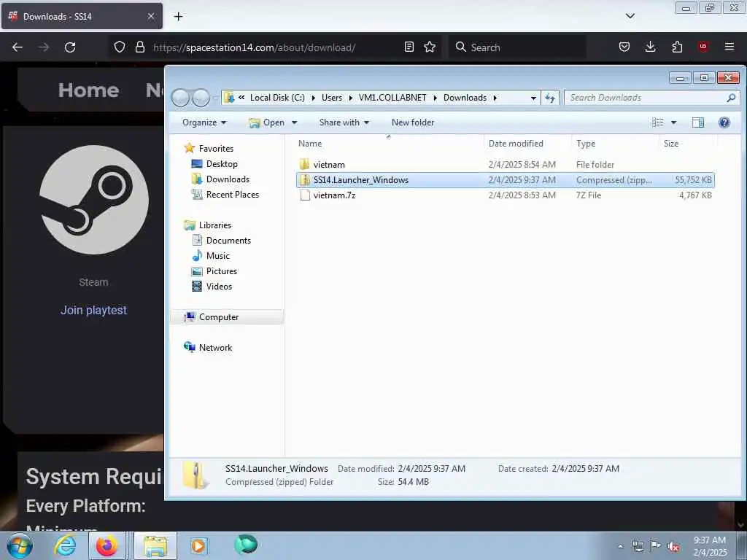Bookmark this page with the star icon
The height and width of the screenshot is (560, 747).
click(430, 47)
